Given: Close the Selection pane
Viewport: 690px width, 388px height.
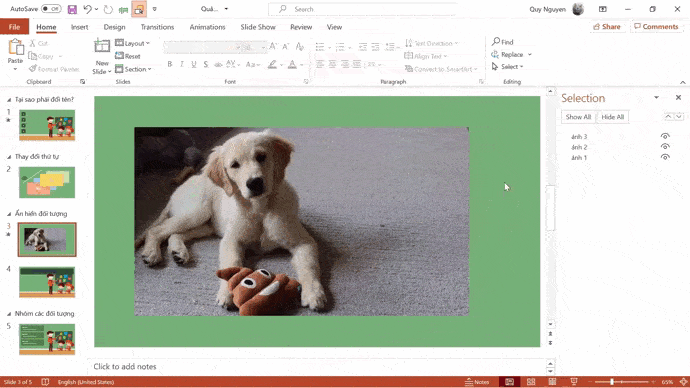Looking at the screenshot, I should click(678, 98).
